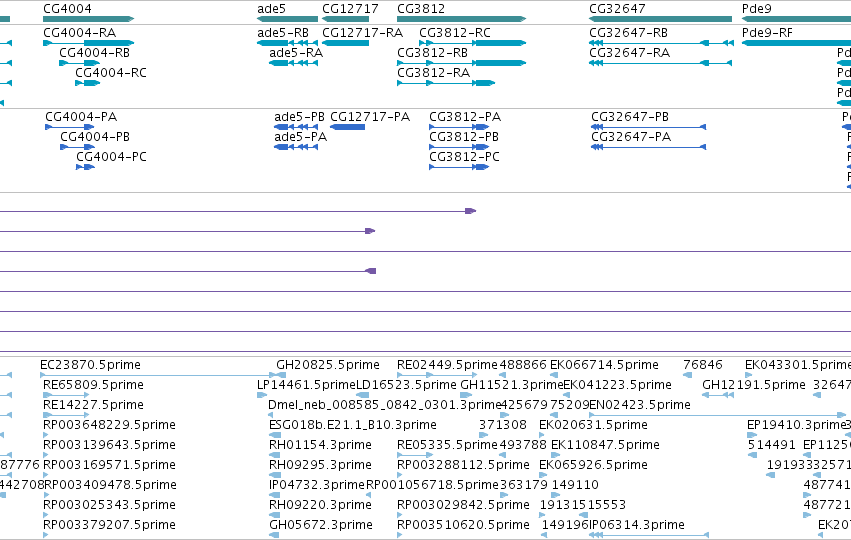Click protein ade5-PA
This screenshot has height=540, width=851.
click(x=296, y=147)
